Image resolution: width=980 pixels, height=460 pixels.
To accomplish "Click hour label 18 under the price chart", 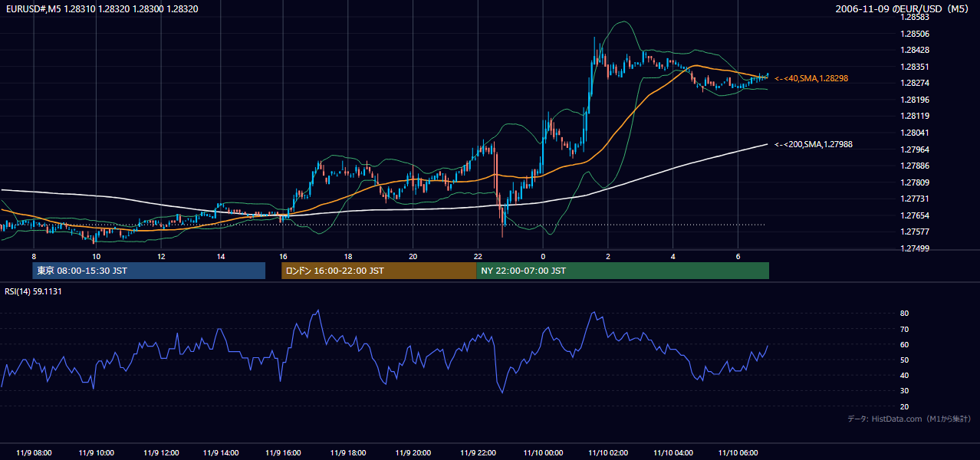I will [348, 256].
